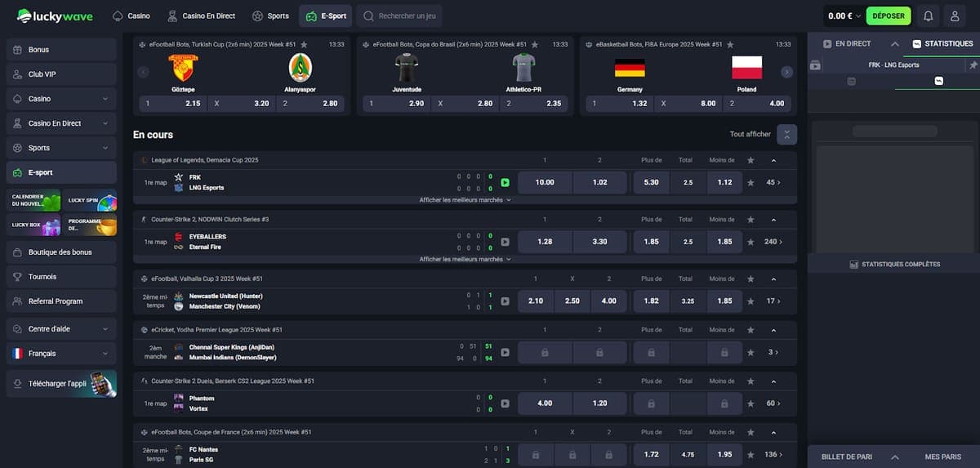Open Sports in top navigation
Image resolution: width=980 pixels, height=468 pixels.
click(271, 16)
